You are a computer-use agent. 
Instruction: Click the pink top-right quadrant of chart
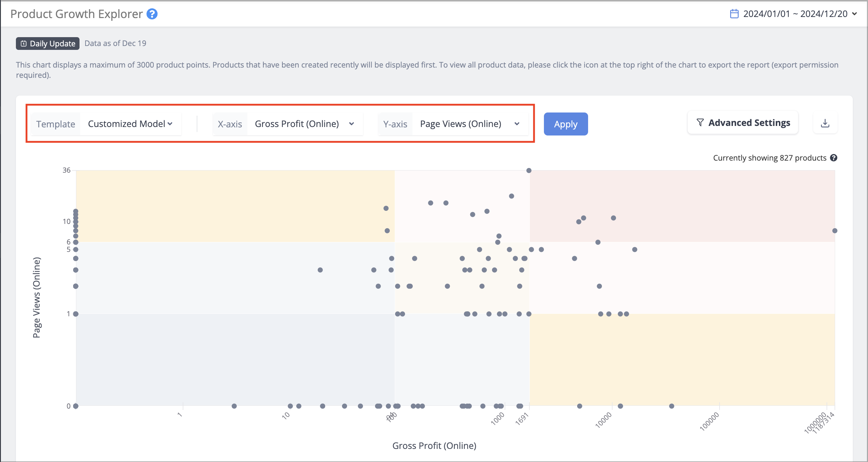[x=682, y=206]
